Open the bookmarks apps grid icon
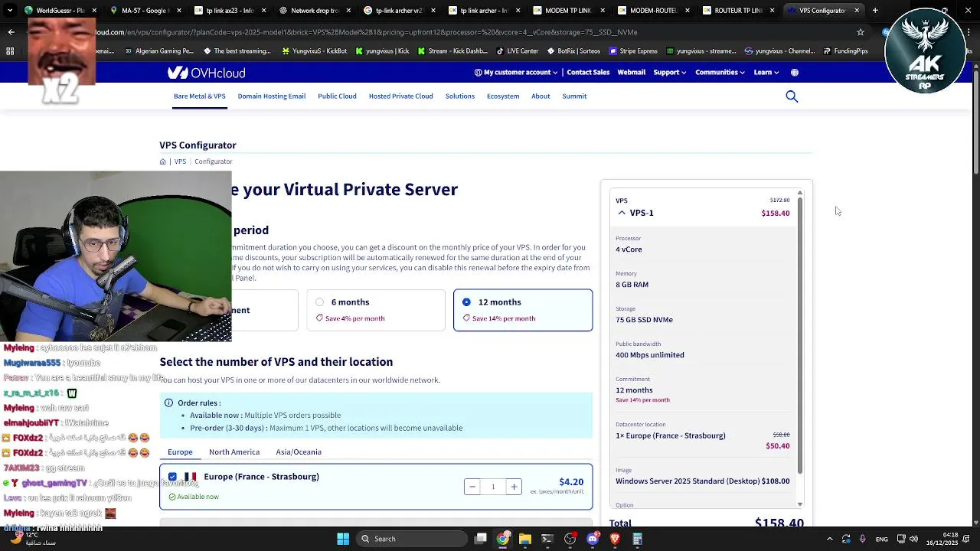The image size is (980, 551). (10, 51)
